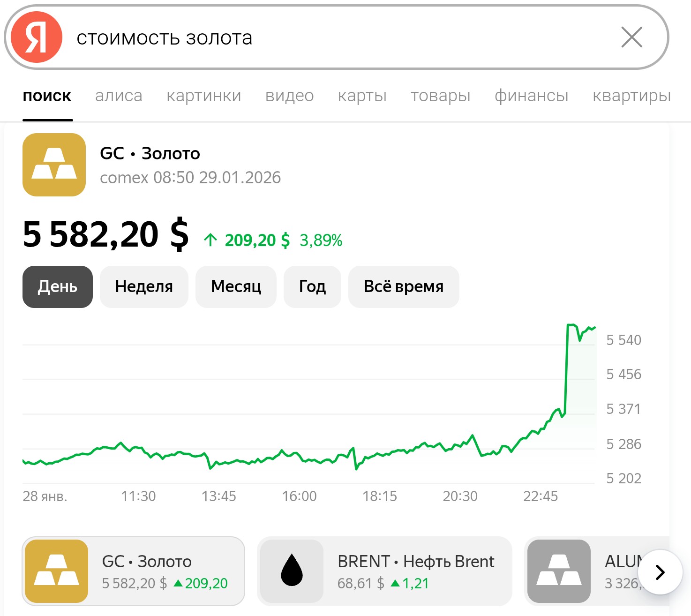Click the GC Золото title link

coord(150,153)
